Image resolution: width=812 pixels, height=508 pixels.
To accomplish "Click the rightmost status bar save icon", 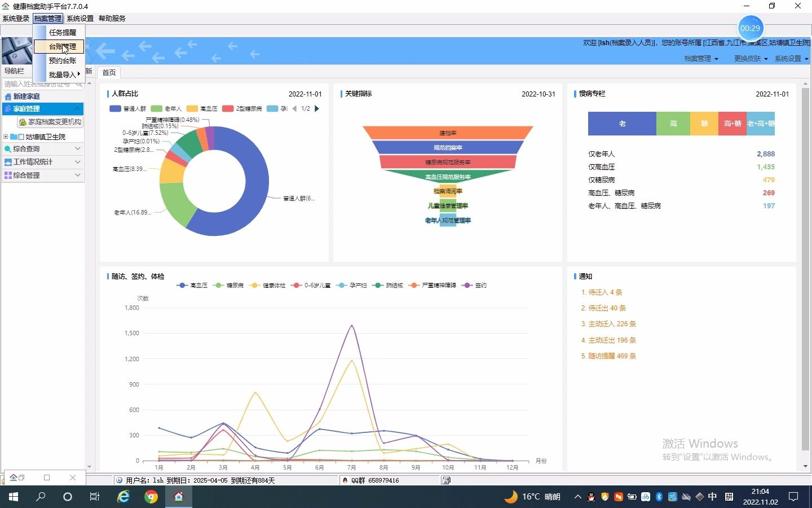I will point(446,480).
